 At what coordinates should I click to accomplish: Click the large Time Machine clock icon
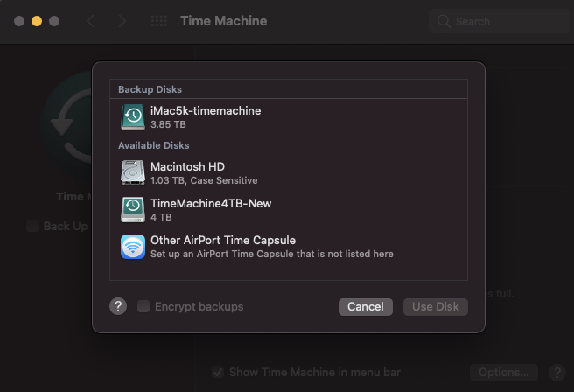pos(67,126)
